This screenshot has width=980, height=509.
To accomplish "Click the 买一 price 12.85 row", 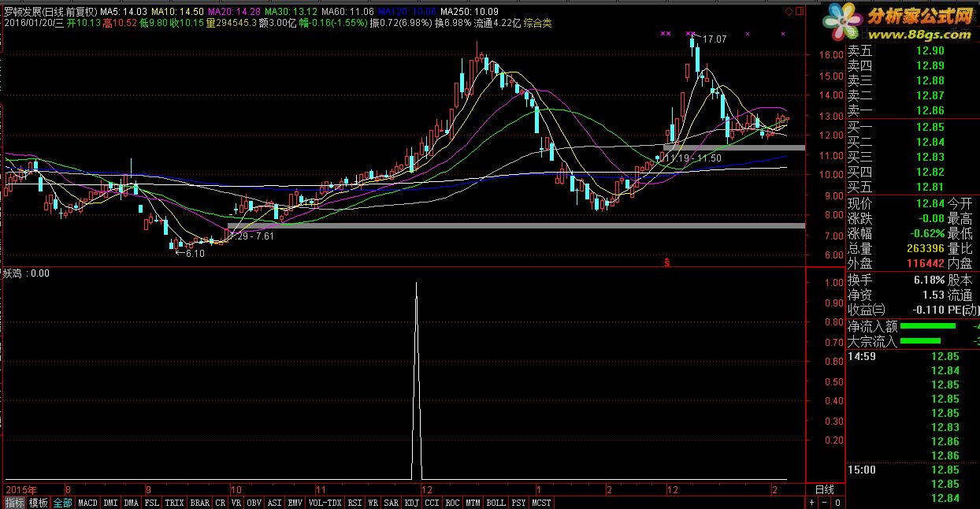I will [x=912, y=127].
